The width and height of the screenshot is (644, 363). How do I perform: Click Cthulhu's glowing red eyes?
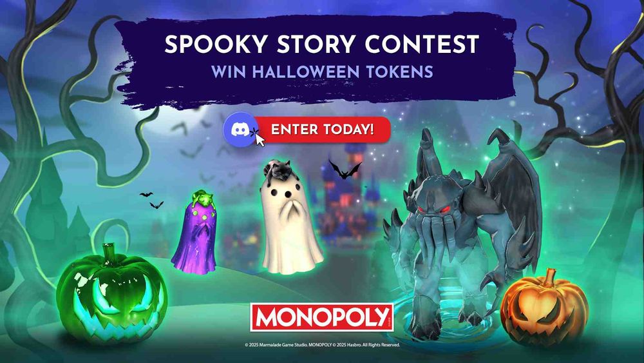(433, 210)
